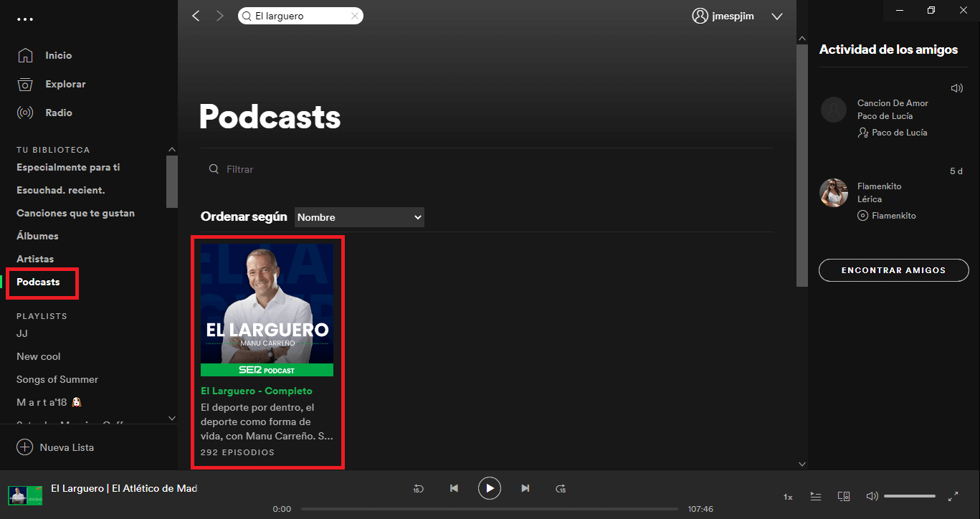Mute with the volume speaker icon
This screenshot has height=519, width=980.
point(872,496)
